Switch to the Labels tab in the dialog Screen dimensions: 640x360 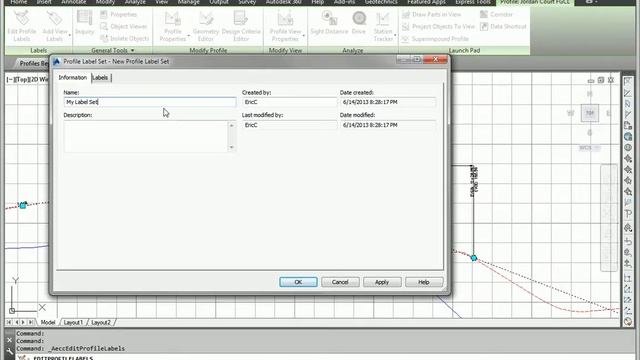(100, 78)
